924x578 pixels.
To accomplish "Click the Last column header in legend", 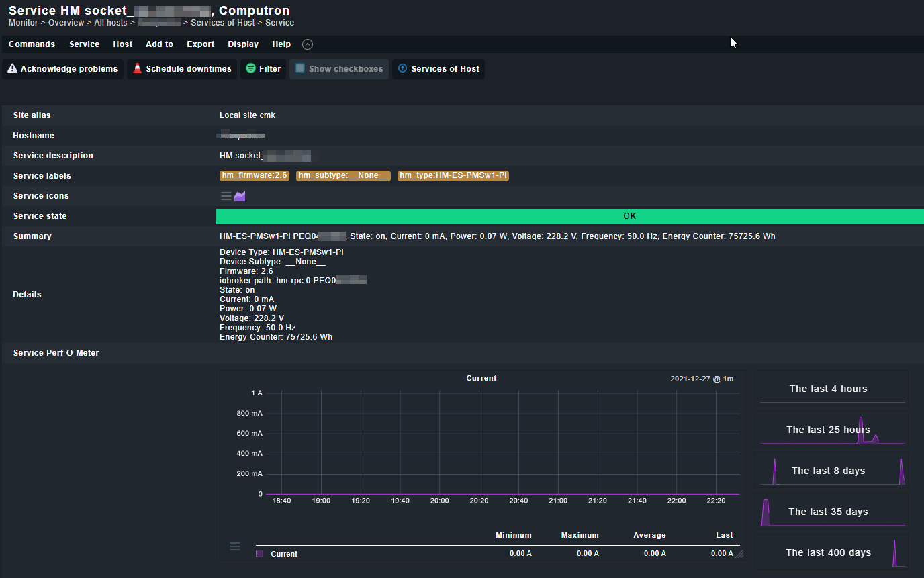I will point(725,535).
